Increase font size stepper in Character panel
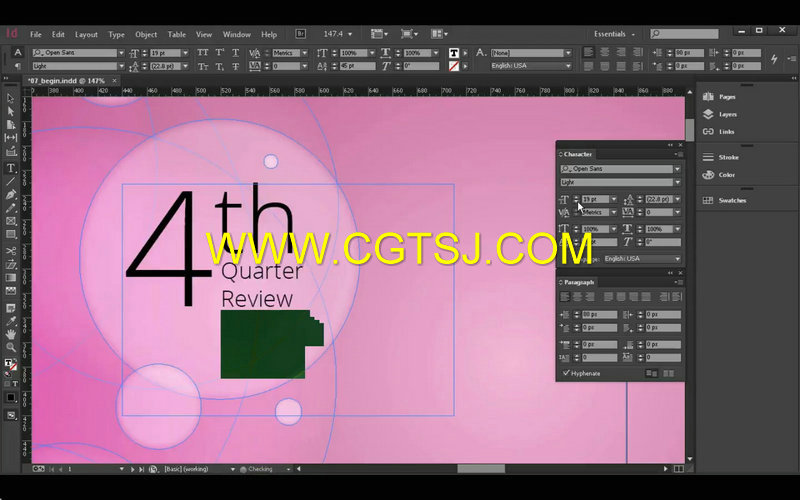 pos(576,196)
